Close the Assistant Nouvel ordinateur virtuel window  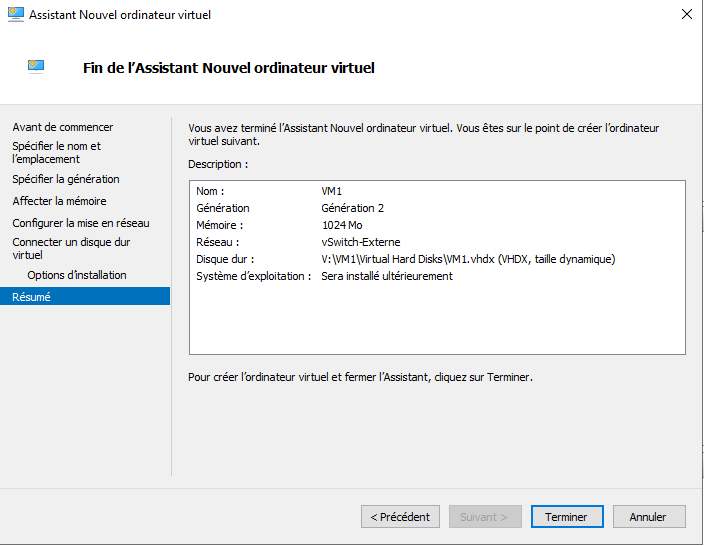pyautogui.click(x=686, y=15)
